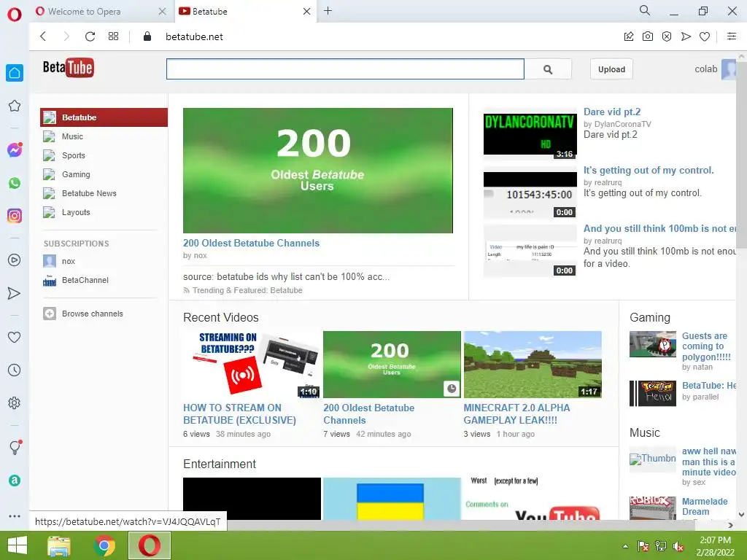Open a new tab with plus button
Viewport: 747px width, 560px height.
point(328,11)
